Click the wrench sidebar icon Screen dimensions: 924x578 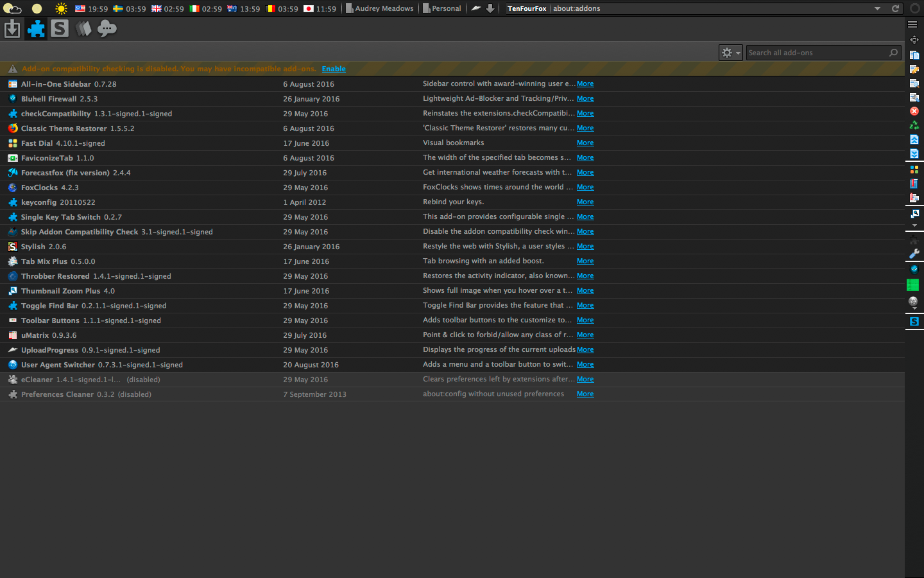(x=914, y=254)
